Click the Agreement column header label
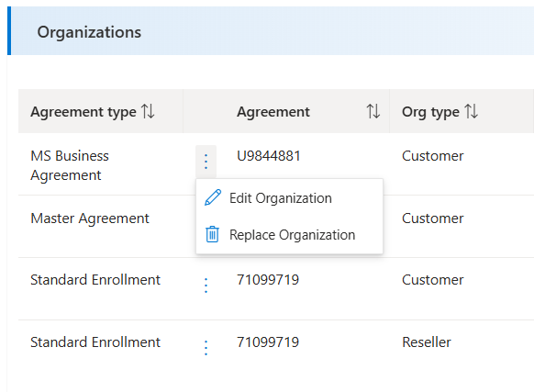534x392 pixels. click(x=273, y=112)
